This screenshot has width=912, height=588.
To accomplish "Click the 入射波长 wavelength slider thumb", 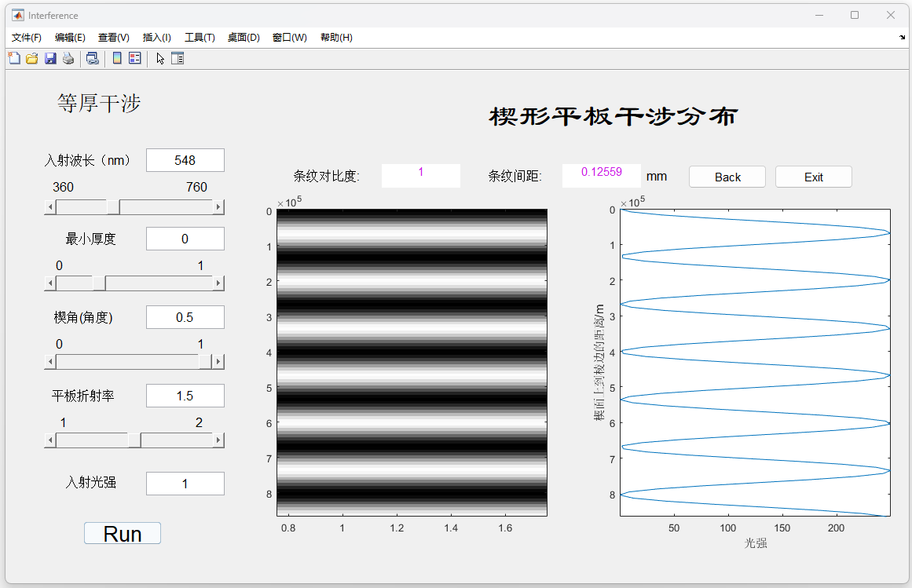I will (114, 206).
